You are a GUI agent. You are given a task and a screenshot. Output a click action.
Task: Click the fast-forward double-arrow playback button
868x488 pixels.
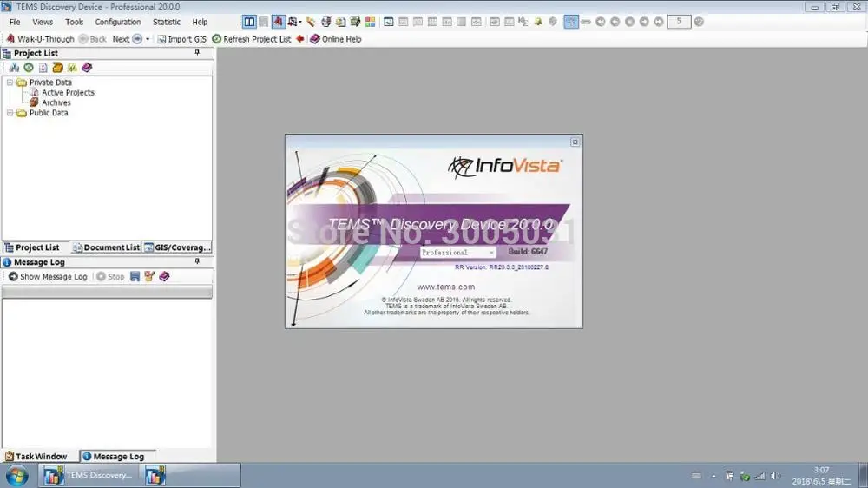[659, 22]
